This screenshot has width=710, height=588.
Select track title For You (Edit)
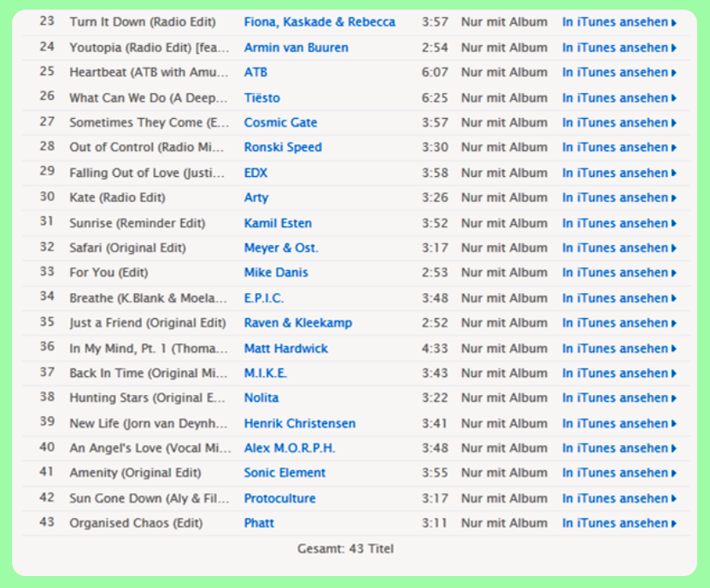[x=109, y=273]
